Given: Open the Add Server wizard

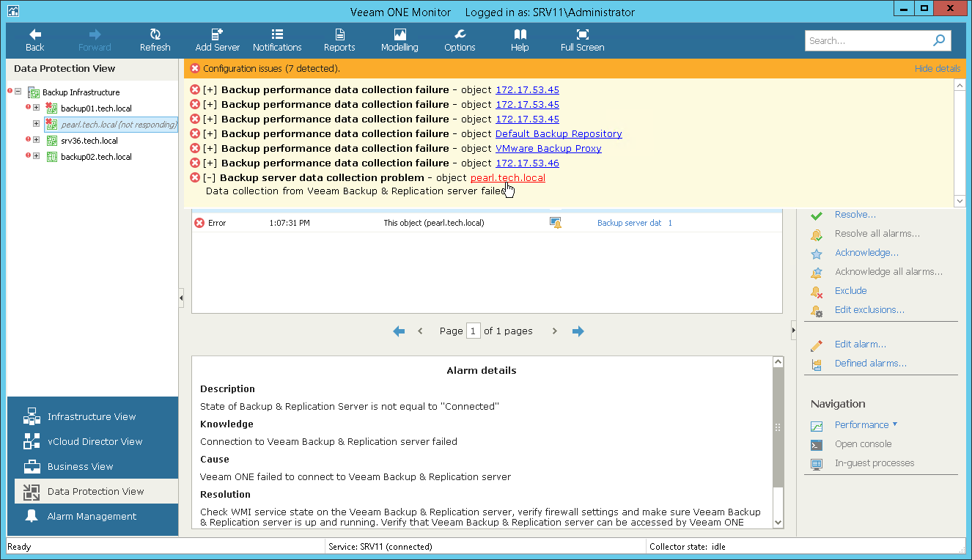Looking at the screenshot, I should tap(218, 40).
